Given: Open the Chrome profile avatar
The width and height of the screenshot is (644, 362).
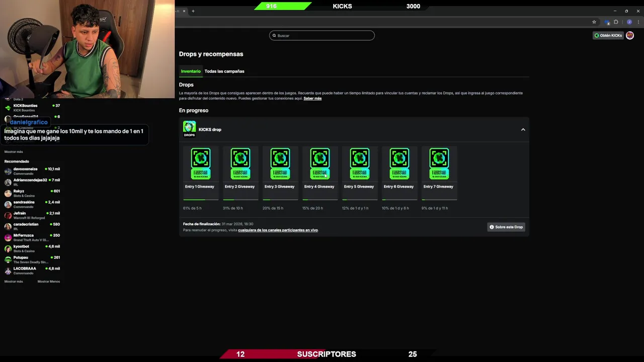Looking at the screenshot, I should (629, 22).
